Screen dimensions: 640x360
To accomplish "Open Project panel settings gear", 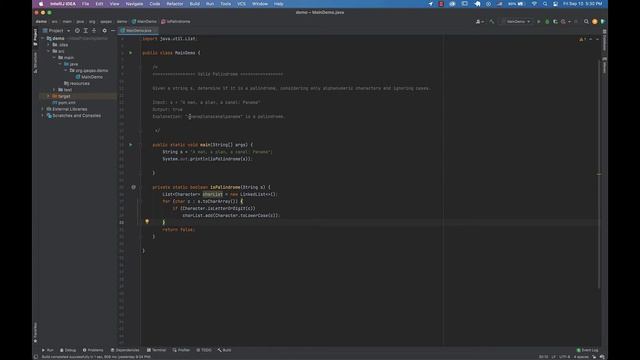I will tap(104, 31).
